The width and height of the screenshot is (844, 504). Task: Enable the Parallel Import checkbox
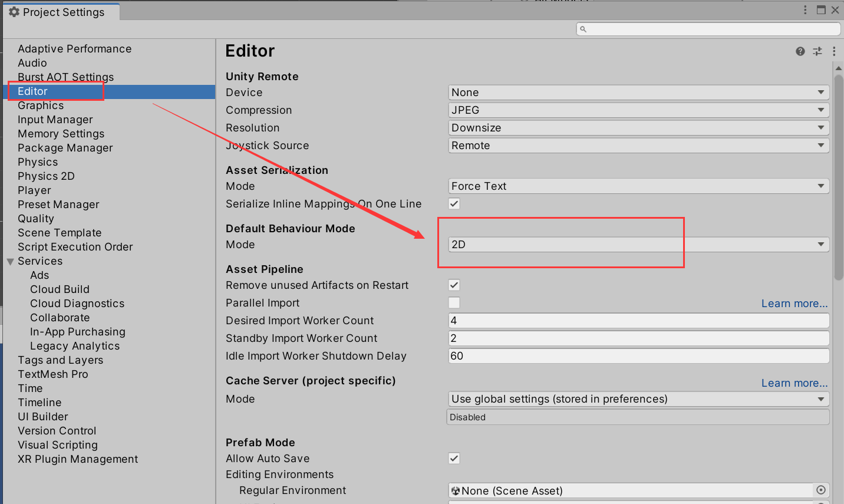(454, 303)
